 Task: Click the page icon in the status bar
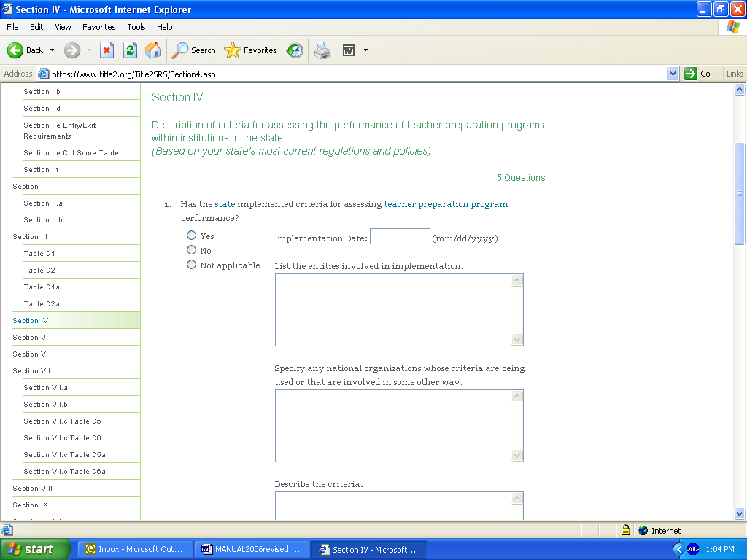click(x=7, y=530)
